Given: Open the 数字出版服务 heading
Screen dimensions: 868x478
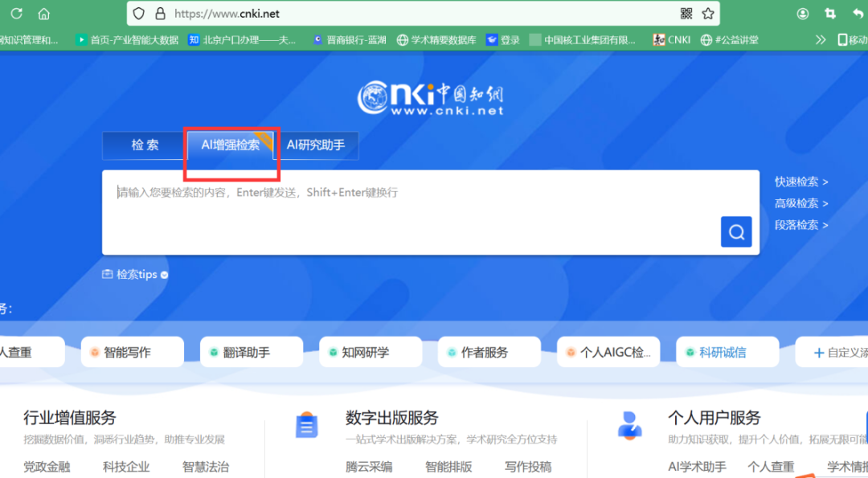Looking at the screenshot, I should click(392, 418).
